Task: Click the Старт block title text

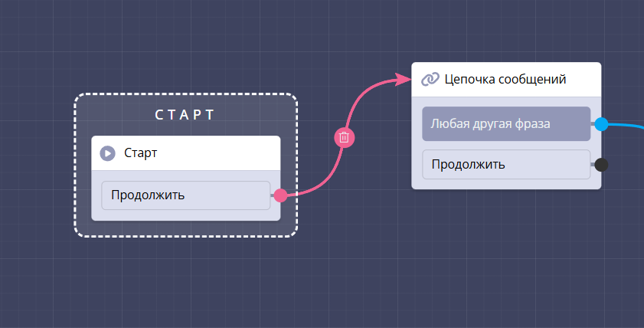Action: (x=141, y=153)
